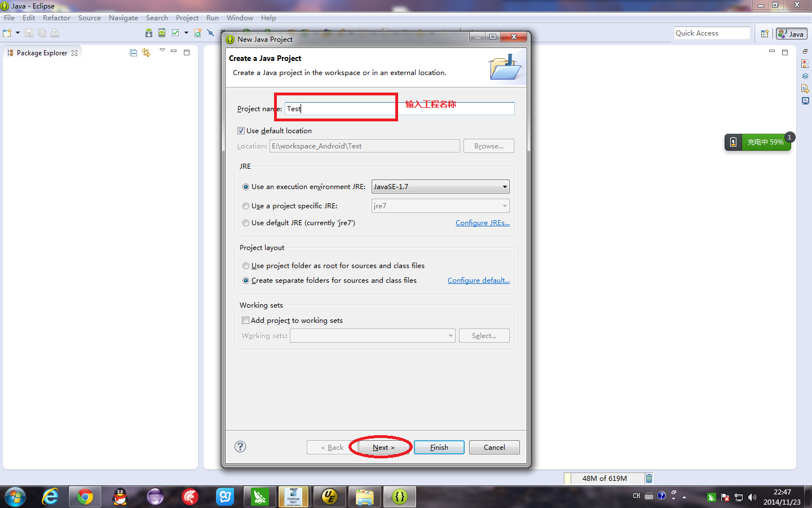The image size is (812, 508).
Task: Enable Add project to working sets
Action: tap(245, 321)
